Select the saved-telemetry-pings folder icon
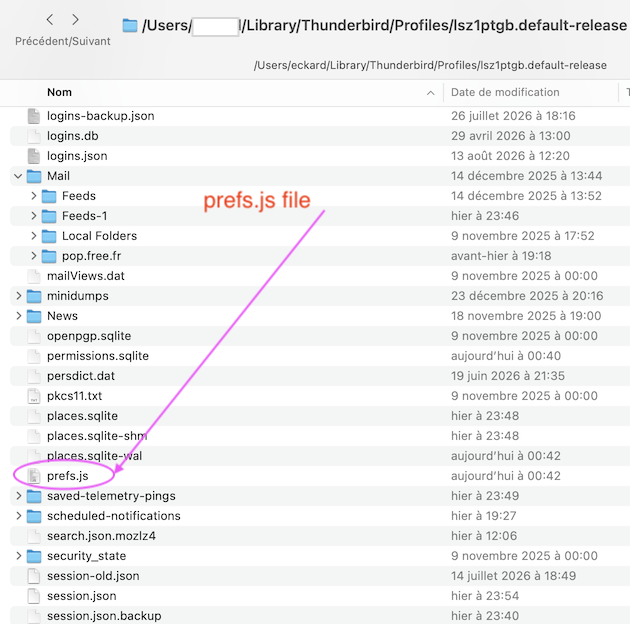The width and height of the screenshot is (630, 624). point(34,496)
